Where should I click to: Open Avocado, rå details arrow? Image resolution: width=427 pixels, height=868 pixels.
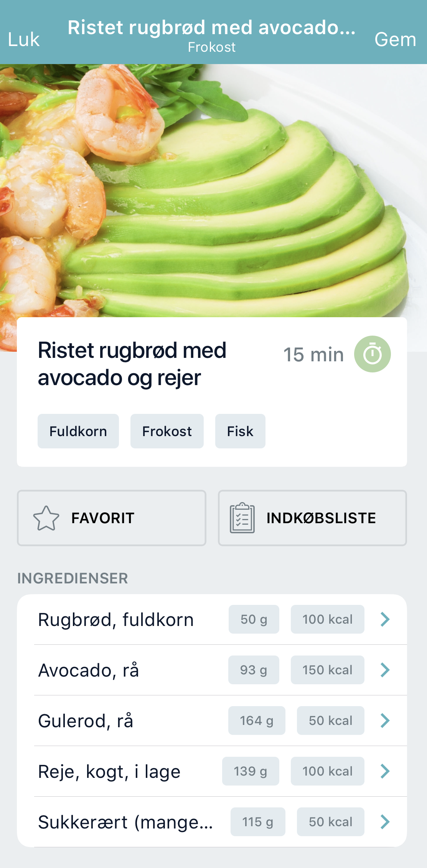(x=385, y=670)
